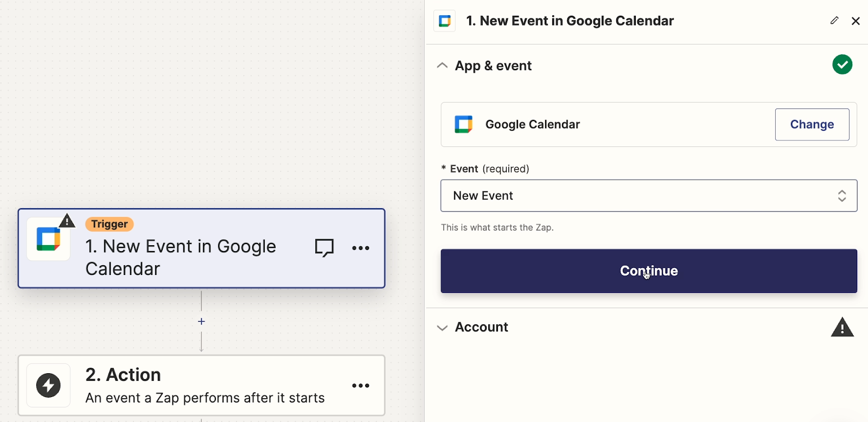Click the plus to add a step
This screenshot has height=422, width=868.
[201, 322]
